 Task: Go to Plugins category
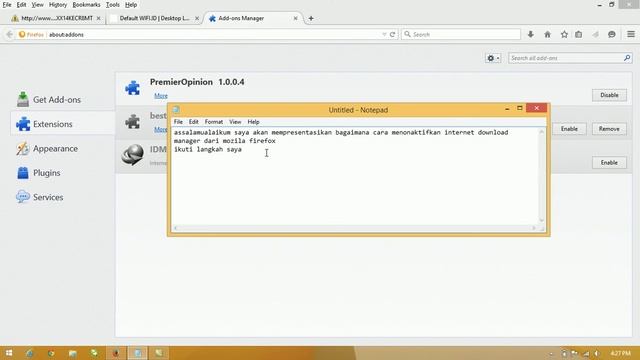coord(39,173)
